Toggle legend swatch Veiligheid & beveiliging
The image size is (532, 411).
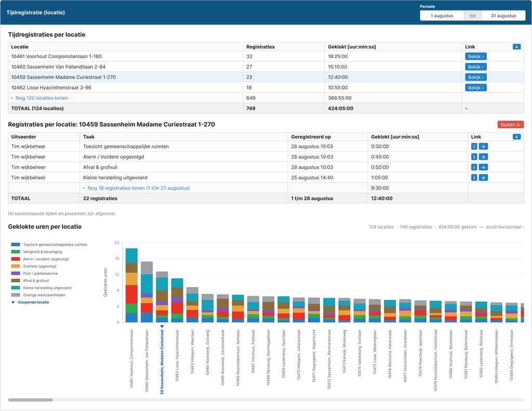tap(16, 252)
